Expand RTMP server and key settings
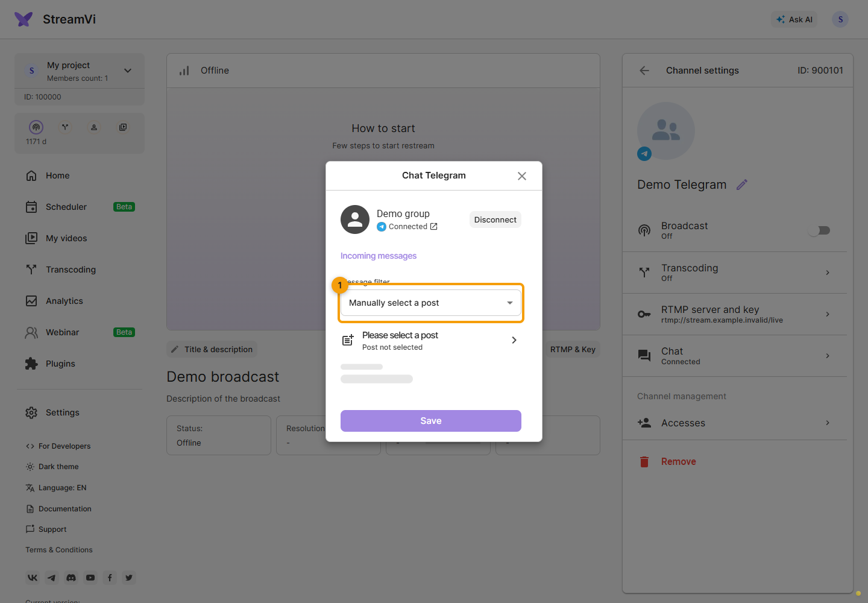This screenshot has height=603, width=868. [x=735, y=314]
